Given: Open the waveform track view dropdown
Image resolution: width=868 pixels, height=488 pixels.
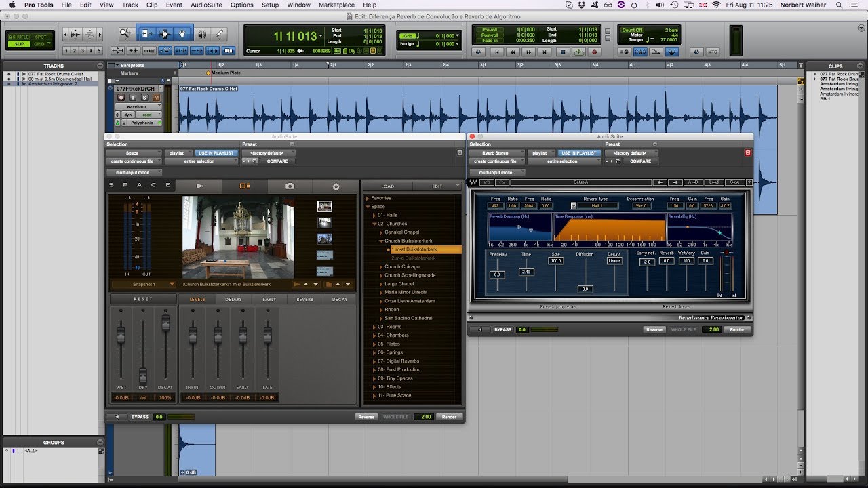Looking at the screenshot, I should tap(138, 106).
